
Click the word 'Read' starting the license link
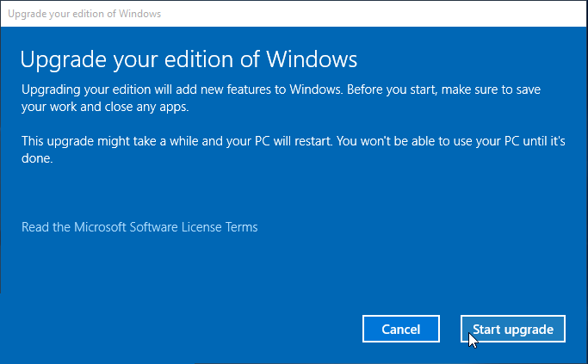tap(35, 227)
